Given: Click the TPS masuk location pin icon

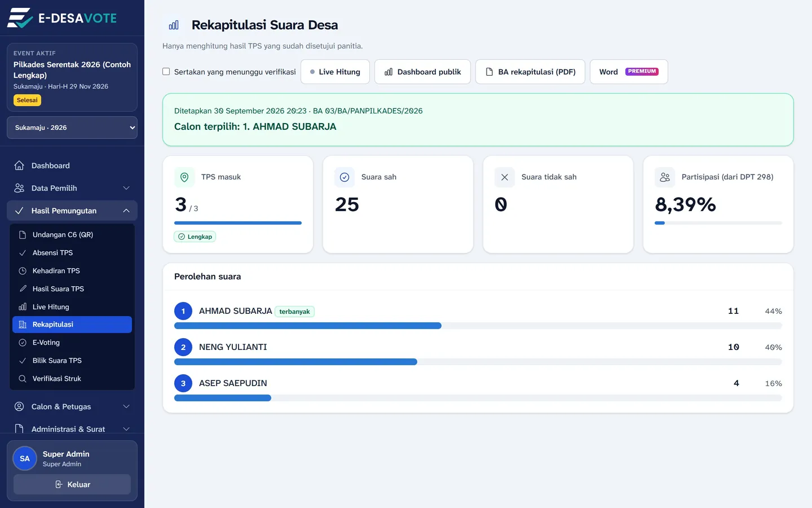Looking at the screenshot, I should (184, 177).
